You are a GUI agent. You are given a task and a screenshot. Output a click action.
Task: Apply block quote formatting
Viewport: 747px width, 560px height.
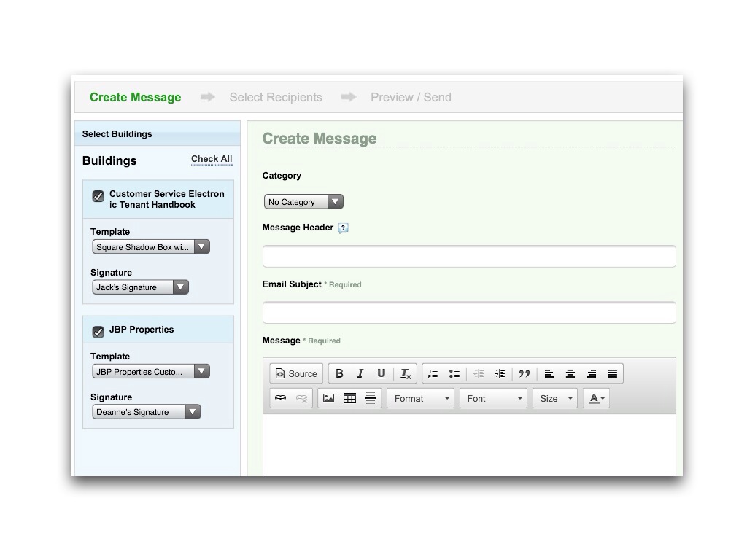pos(524,374)
